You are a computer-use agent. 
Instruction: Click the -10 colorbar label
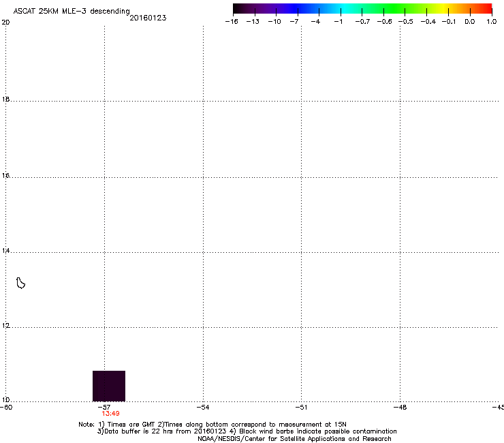[x=274, y=22]
